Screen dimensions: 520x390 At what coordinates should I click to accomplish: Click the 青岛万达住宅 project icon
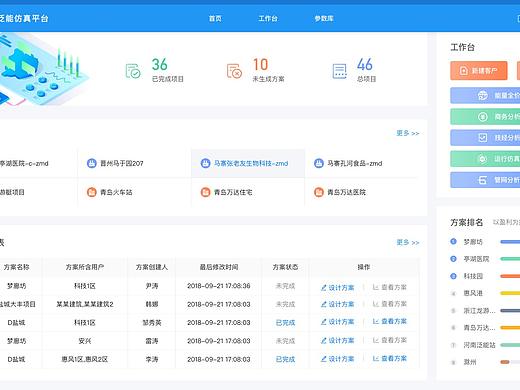coord(205,192)
